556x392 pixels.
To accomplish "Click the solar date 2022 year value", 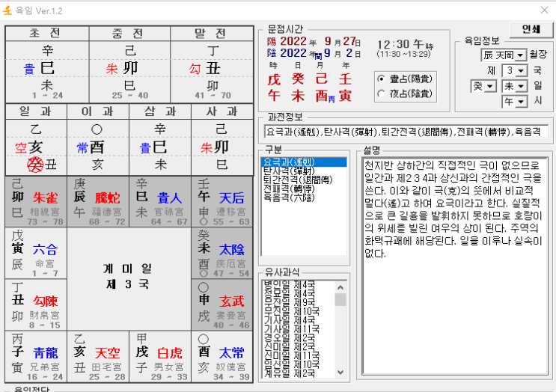I will (x=293, y=41).
